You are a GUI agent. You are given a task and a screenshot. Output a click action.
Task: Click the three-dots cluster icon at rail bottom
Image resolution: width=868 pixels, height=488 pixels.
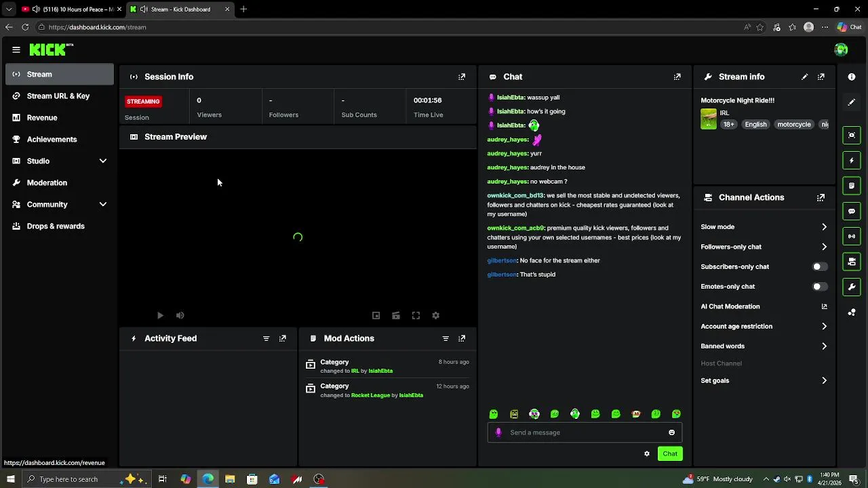click(852, 312)
